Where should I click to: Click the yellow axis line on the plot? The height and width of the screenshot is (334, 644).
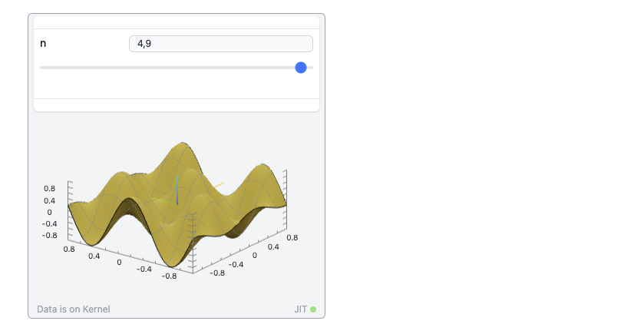pos(218,185)
